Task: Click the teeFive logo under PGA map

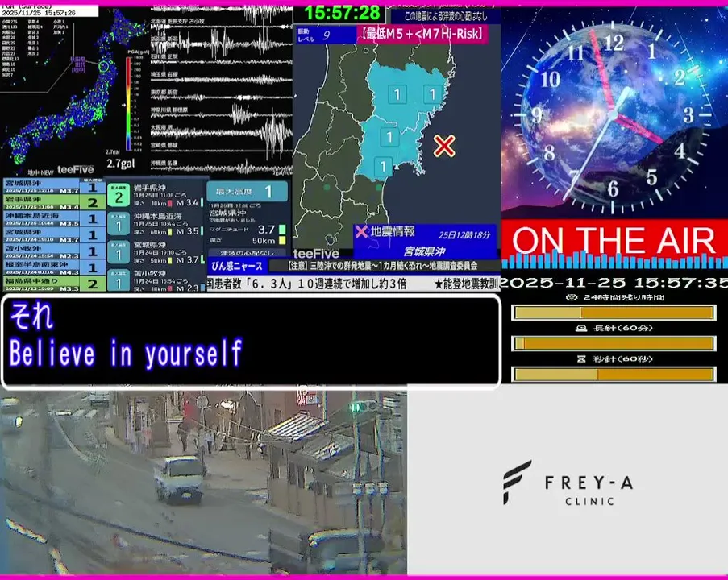Action: click(x=75, y=170)
